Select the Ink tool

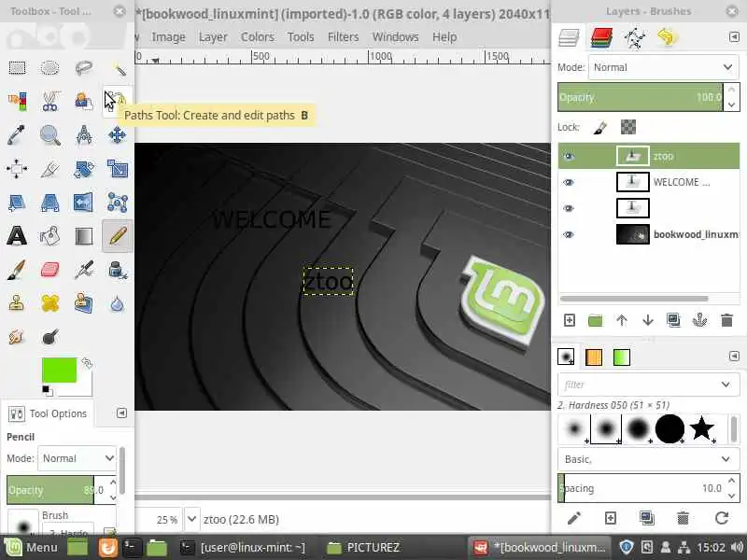[118, 270]
